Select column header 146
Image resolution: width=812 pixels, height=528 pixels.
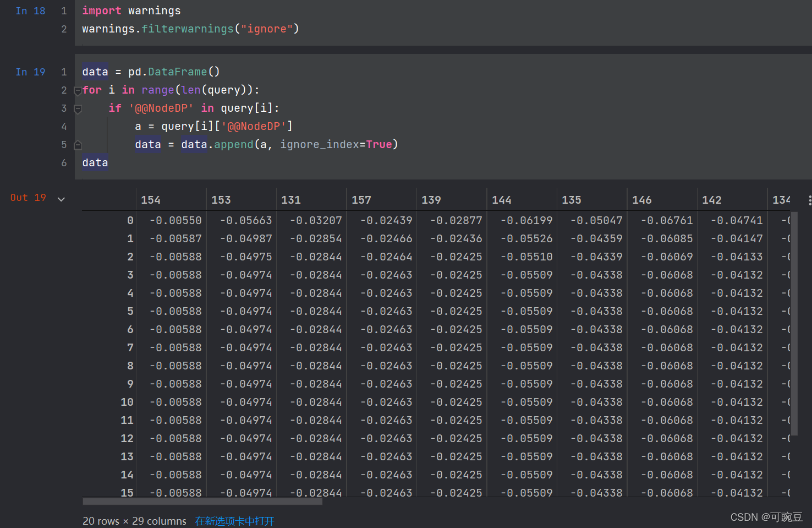click(642, 200)
